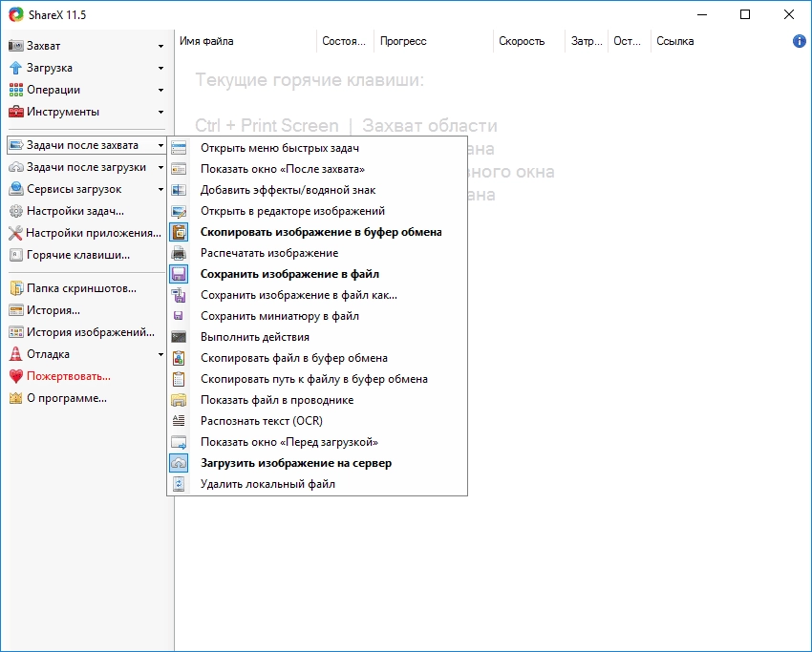Click the cloud icon beside Задачи после загрузки

pos(16,167)
